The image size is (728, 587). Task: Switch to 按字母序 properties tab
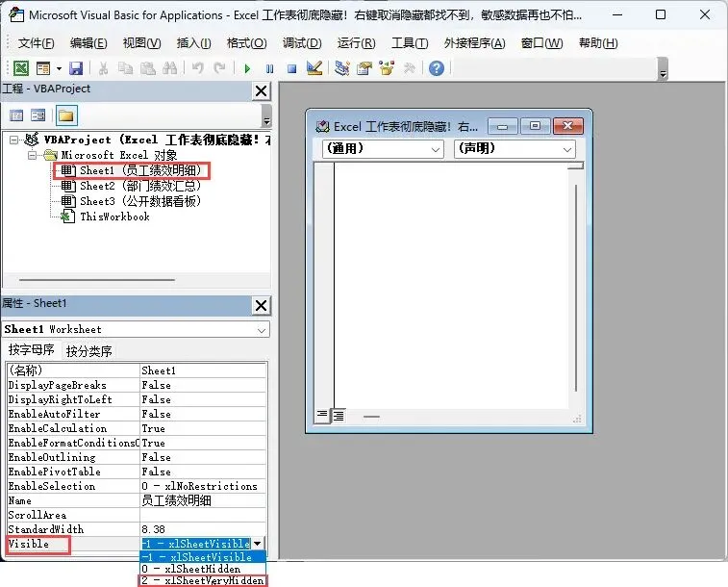pyautogui.click(x=31, y=349)
